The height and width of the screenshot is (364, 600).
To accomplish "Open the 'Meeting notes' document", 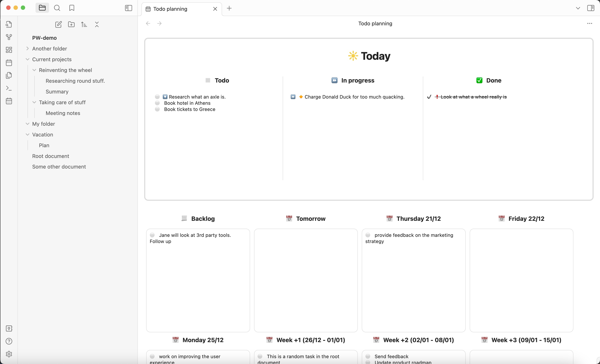I will coord(63,113).
